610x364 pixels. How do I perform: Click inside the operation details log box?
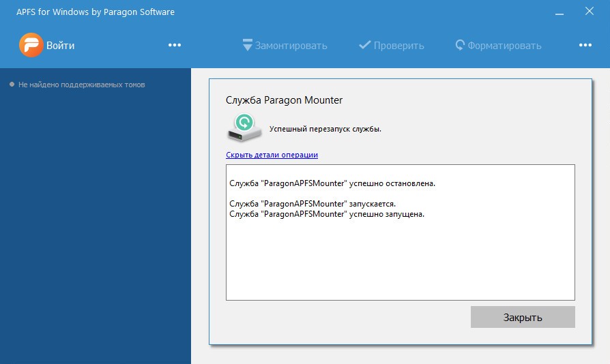400,259
